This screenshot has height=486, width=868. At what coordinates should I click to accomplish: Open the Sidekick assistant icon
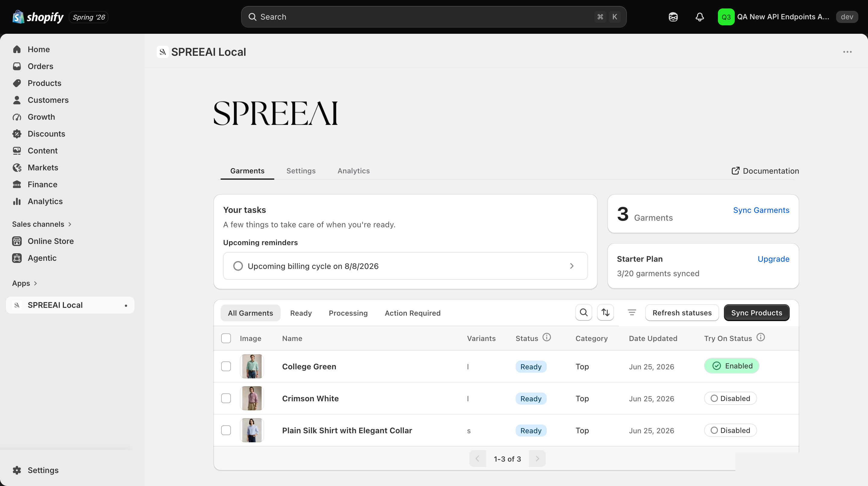tap(673, 17)
